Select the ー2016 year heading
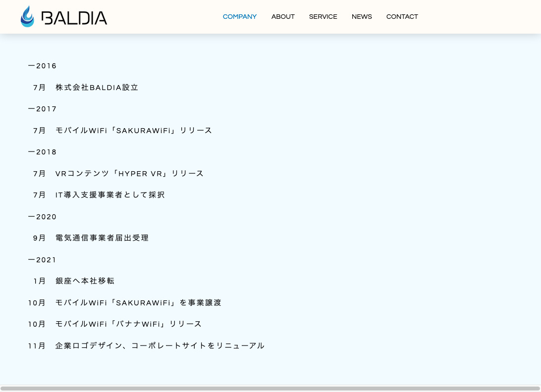541x392 pixels. coord(42,66)
